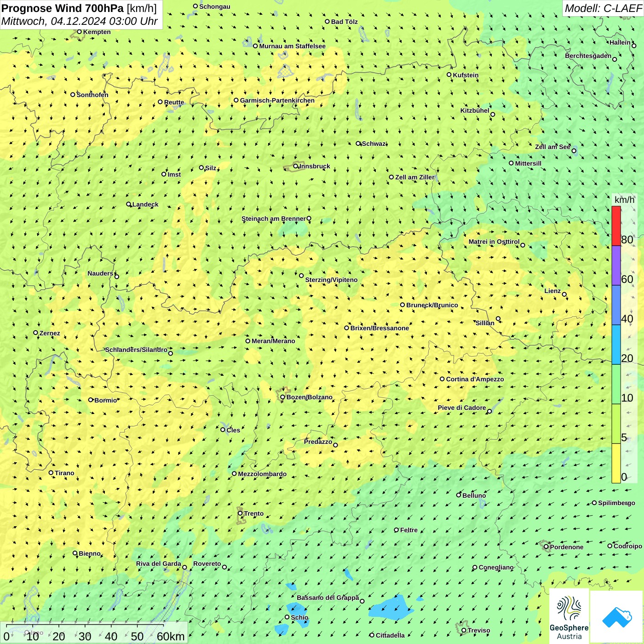
Task: Click the 'Bormio' map label
Action: 106,400
